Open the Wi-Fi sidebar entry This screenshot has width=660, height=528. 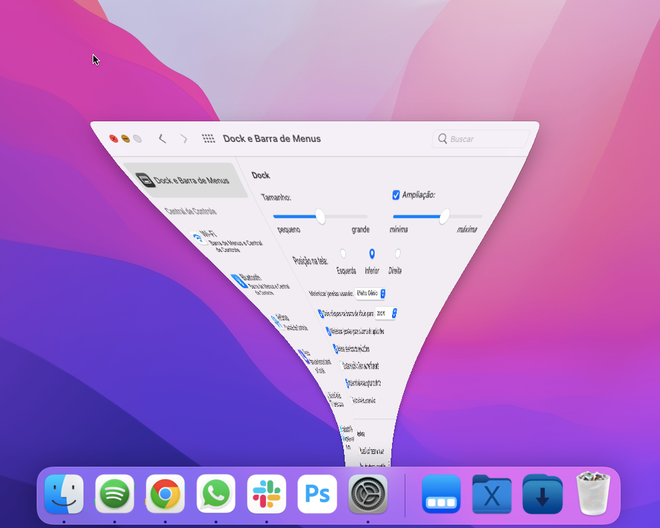(x=226, y=240)
